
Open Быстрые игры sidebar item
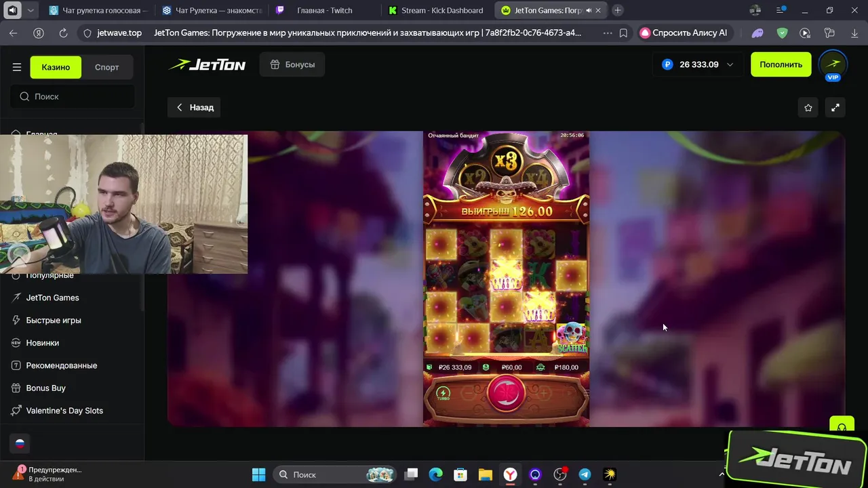coord(54,320)
